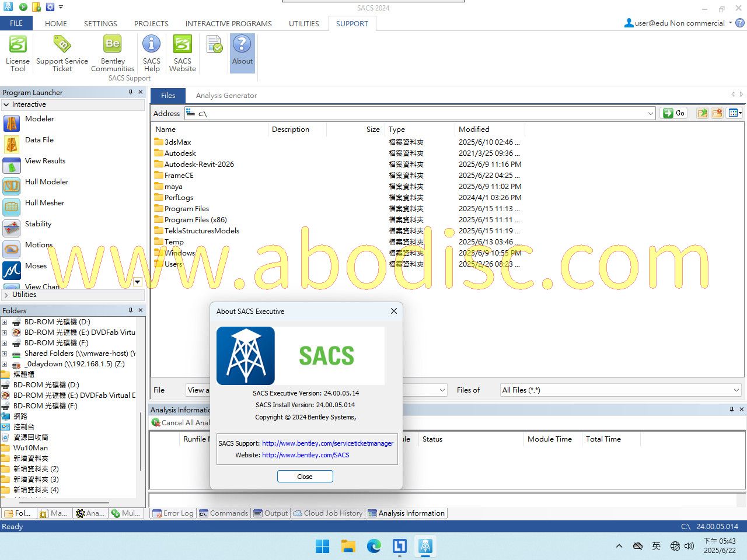The height and width of the screenshot is (560, 747).
Task: Click the About ribbon button
Action: click(242, 54)
